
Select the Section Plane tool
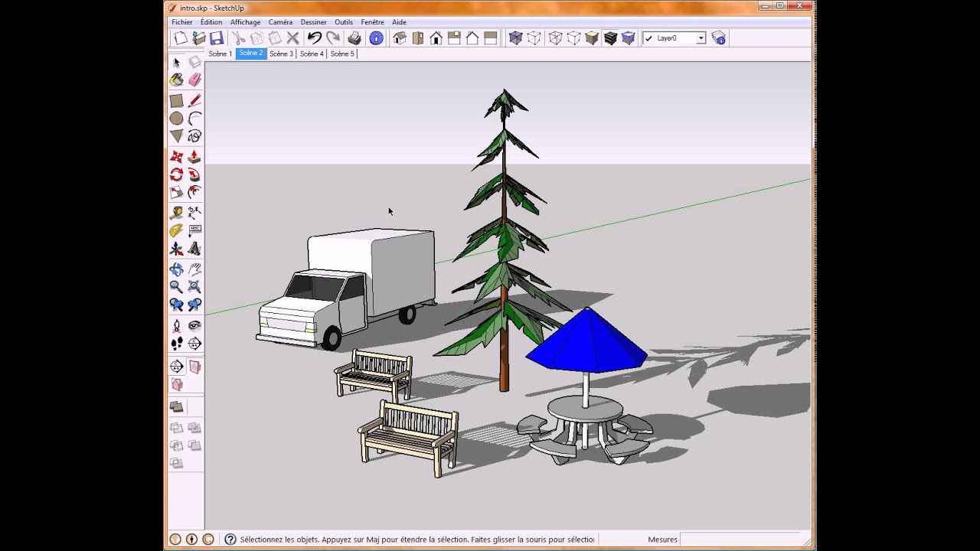click(x=194, y=344)
